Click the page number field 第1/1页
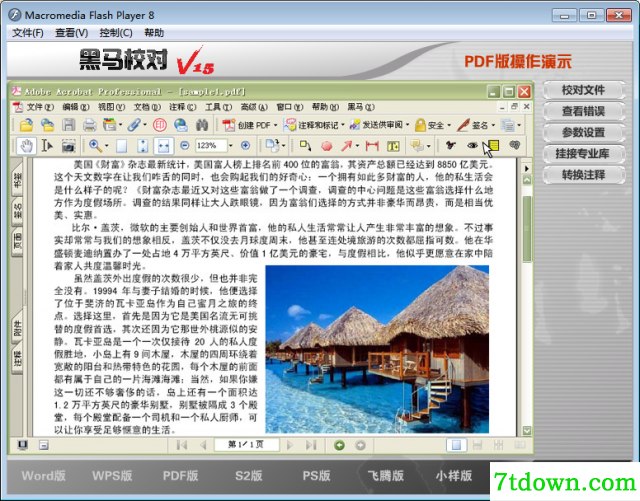The image size is (640, 501). click(x=247, y=445)
